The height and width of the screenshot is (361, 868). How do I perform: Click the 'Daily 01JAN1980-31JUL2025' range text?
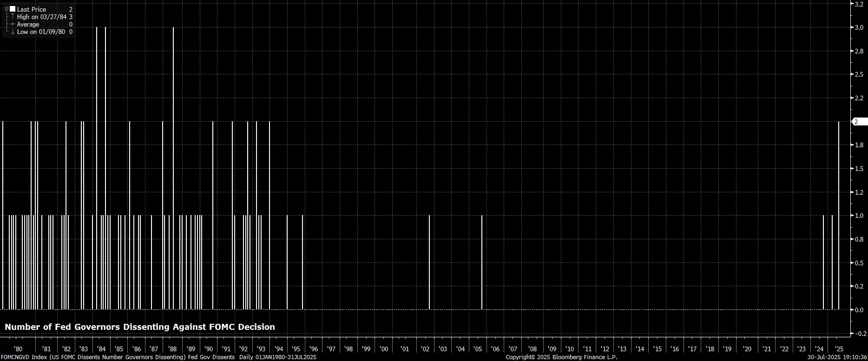coord(278,357)
